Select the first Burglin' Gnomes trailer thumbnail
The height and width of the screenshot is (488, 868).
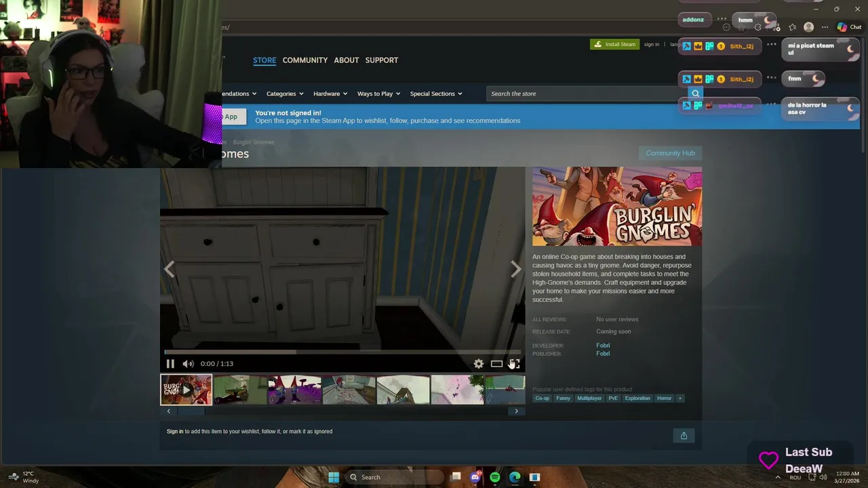[x=186, y=390]
